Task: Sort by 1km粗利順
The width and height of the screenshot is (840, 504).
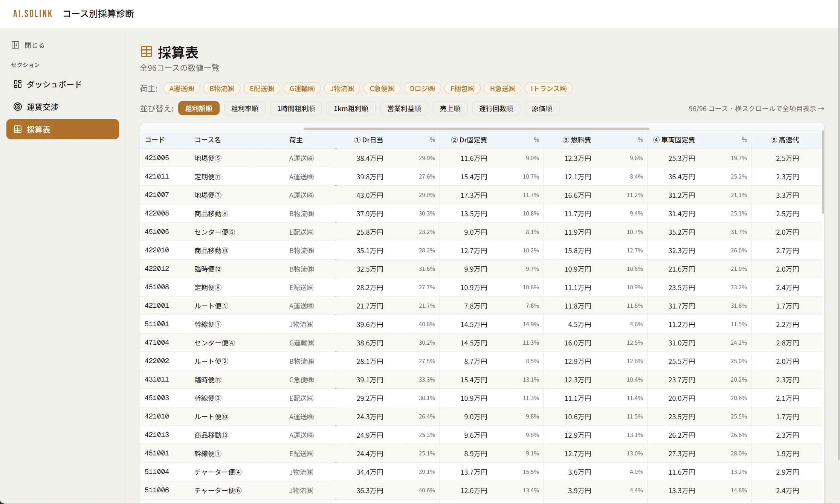Action: [x=351, y=108]
